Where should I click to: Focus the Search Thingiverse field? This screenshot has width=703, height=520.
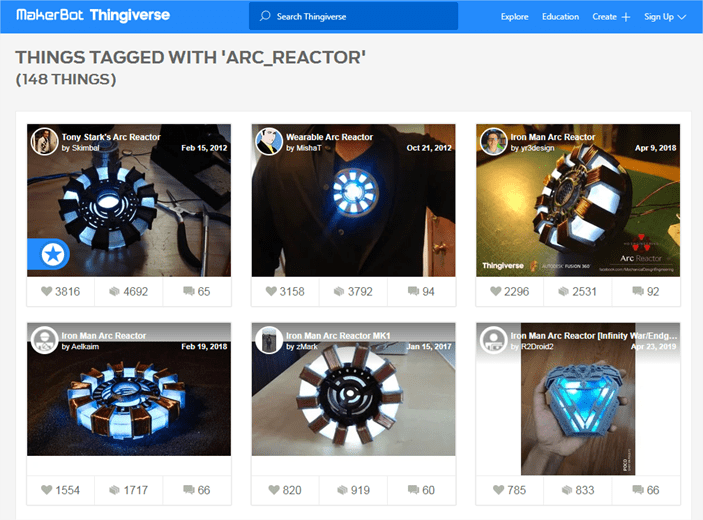353,17
